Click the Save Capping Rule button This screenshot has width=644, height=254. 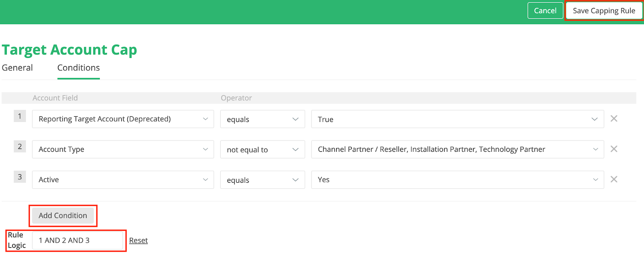pos(604,11)
